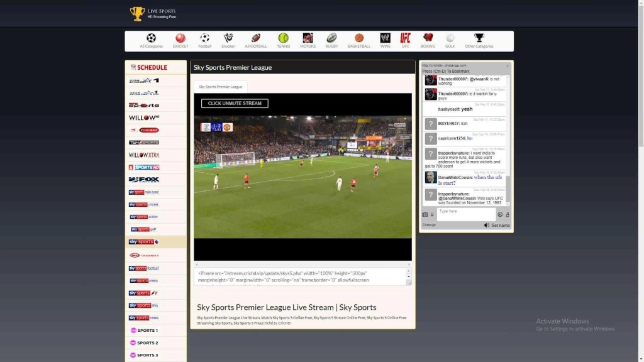Image resolution: width=644 pixels, height=362 pixels.
Task: Click the chat messages scrollbar thumb
Action: tap(508, 189)
